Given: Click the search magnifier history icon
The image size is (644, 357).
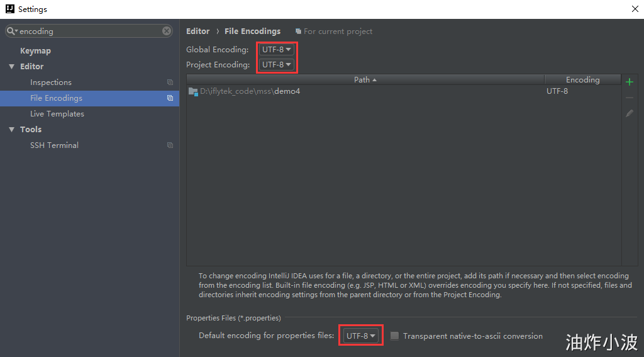Looking at the screenshot, I should pos(12,31).
